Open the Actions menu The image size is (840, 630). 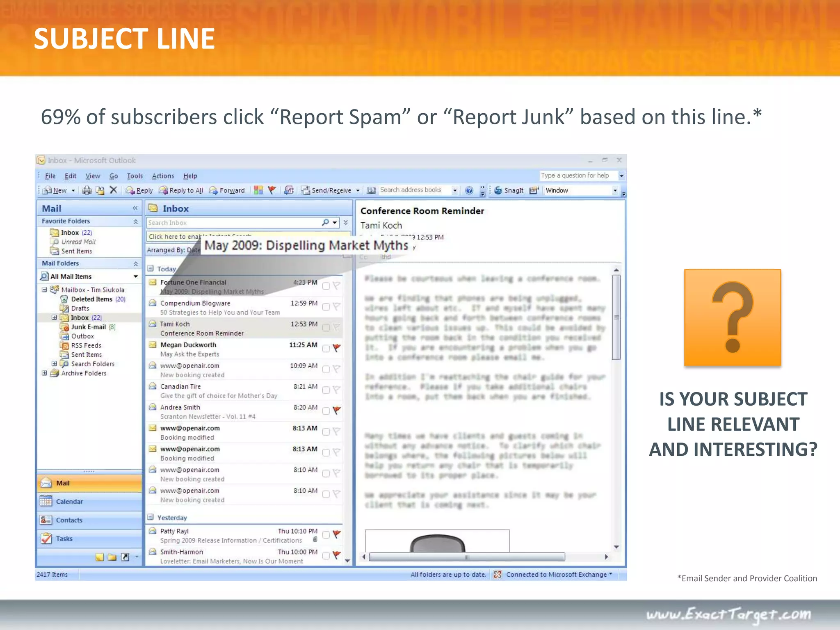click(163, 176)
